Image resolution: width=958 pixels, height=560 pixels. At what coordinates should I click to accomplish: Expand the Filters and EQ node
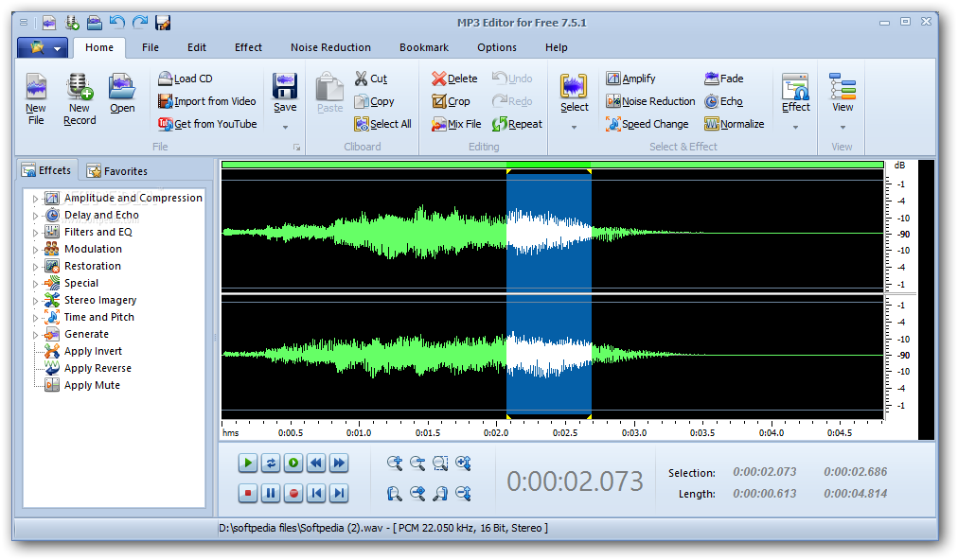[x=35, y=233]
